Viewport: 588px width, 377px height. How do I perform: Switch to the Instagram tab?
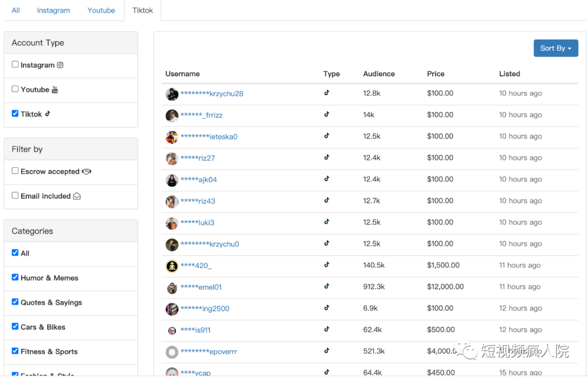[53, 10]
